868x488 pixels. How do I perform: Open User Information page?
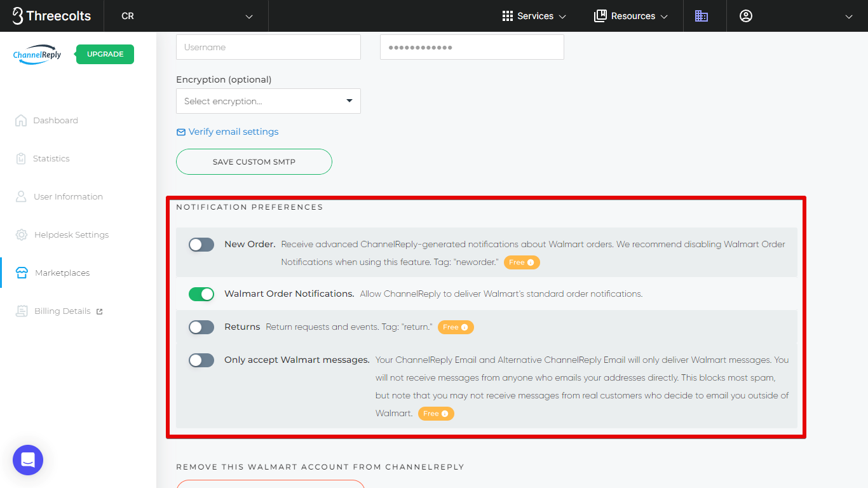pos(68,196)
